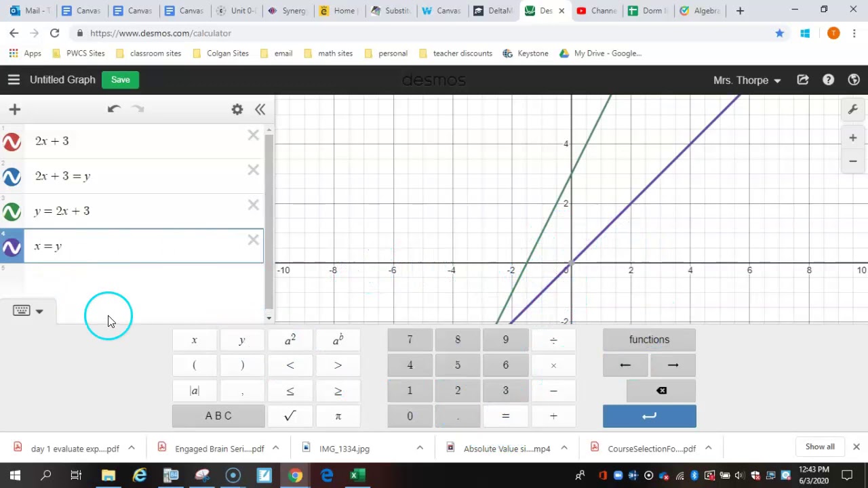Open the language globe menu

(x=854, y=80)
